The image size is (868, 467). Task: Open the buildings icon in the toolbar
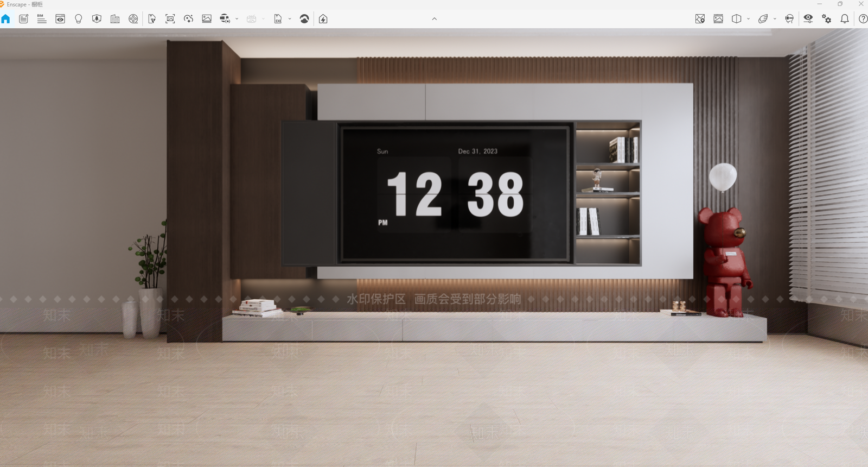point(115,19)
